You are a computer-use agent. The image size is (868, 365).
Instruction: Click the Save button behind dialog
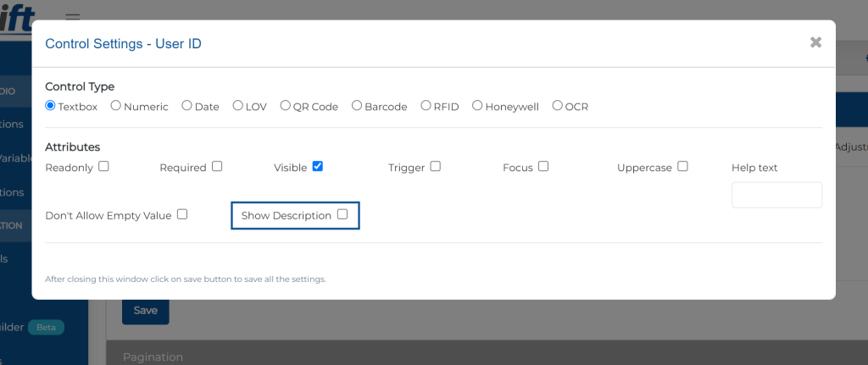coord(146,311)
